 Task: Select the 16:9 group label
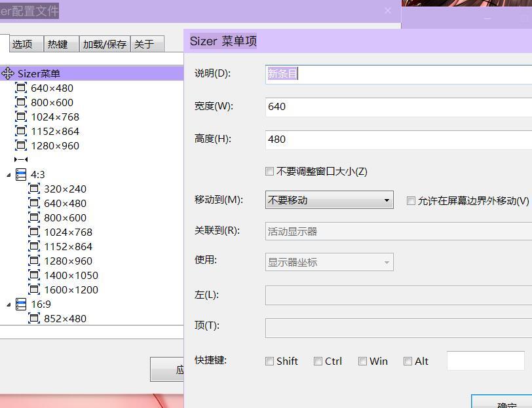point(41,305)
